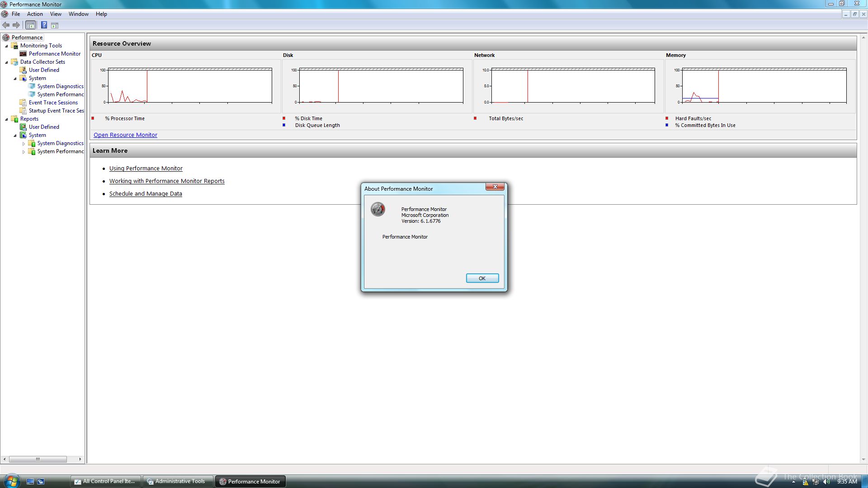Click the Reports folder icon
Screen dimensions: 868x488
tap(14, 119)
